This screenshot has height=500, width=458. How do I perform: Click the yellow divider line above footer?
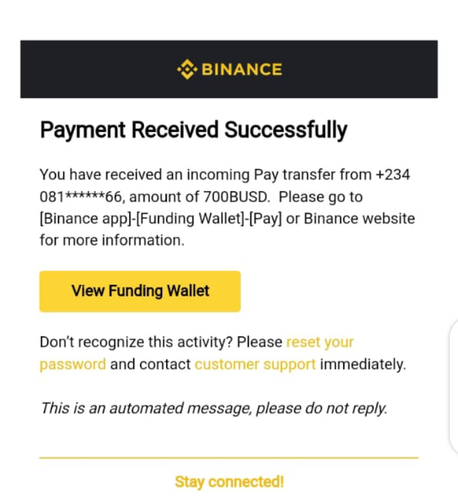(229, 458)
